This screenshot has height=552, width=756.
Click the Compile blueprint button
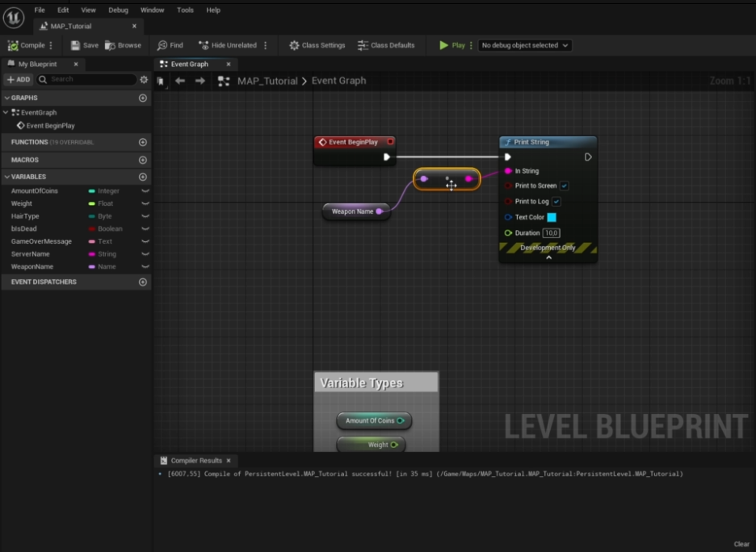pos(27,45)
